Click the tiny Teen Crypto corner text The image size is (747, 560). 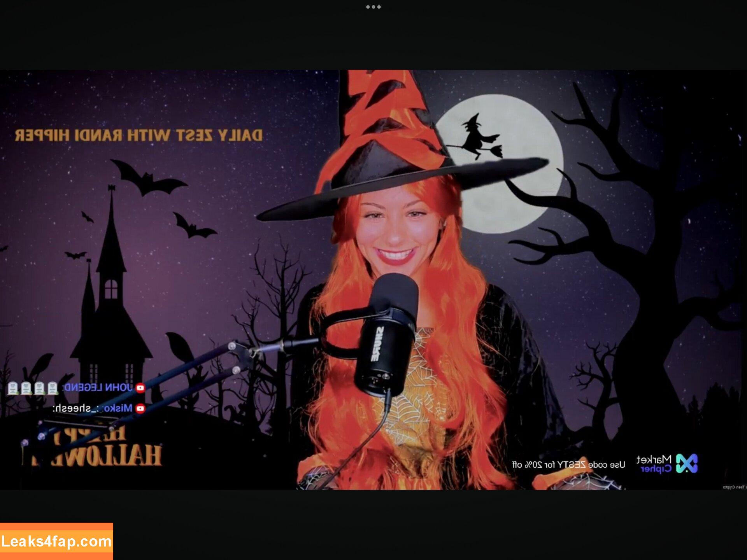tap(734, 487)
